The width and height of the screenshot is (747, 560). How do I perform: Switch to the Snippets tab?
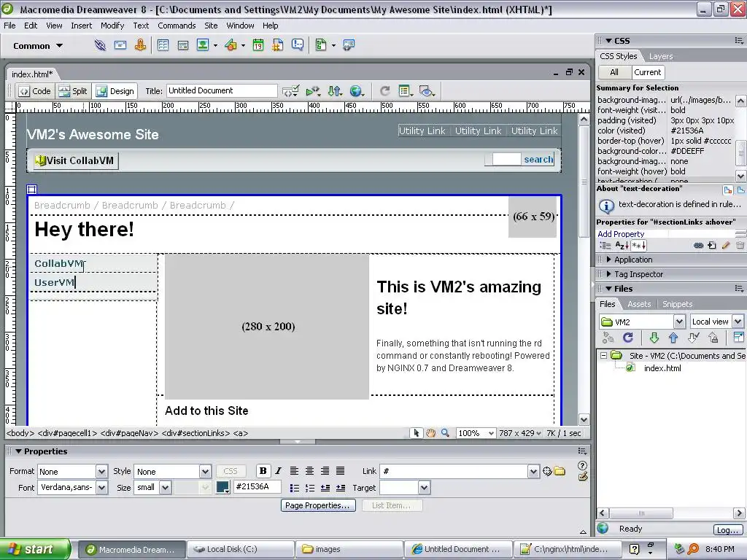678,304
